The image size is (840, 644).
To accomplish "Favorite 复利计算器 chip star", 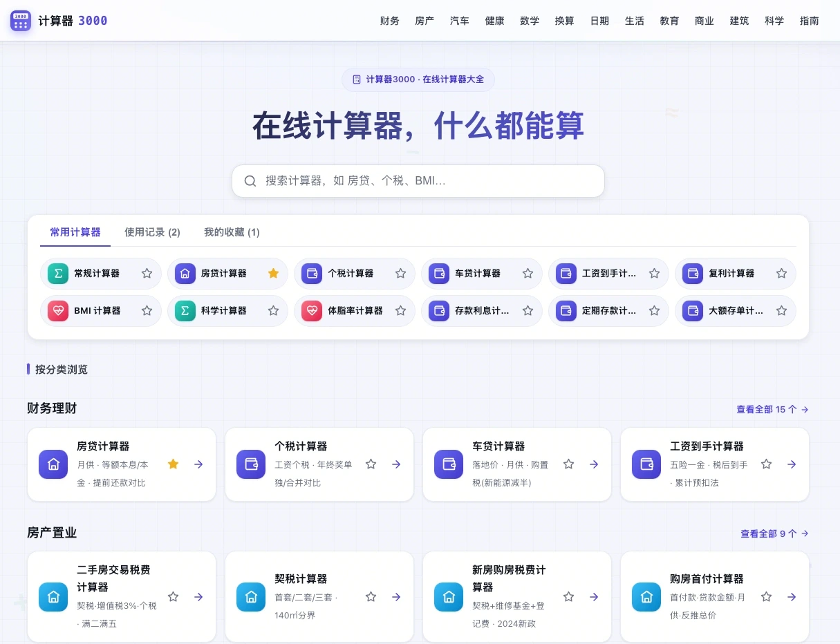I will 781,274.
